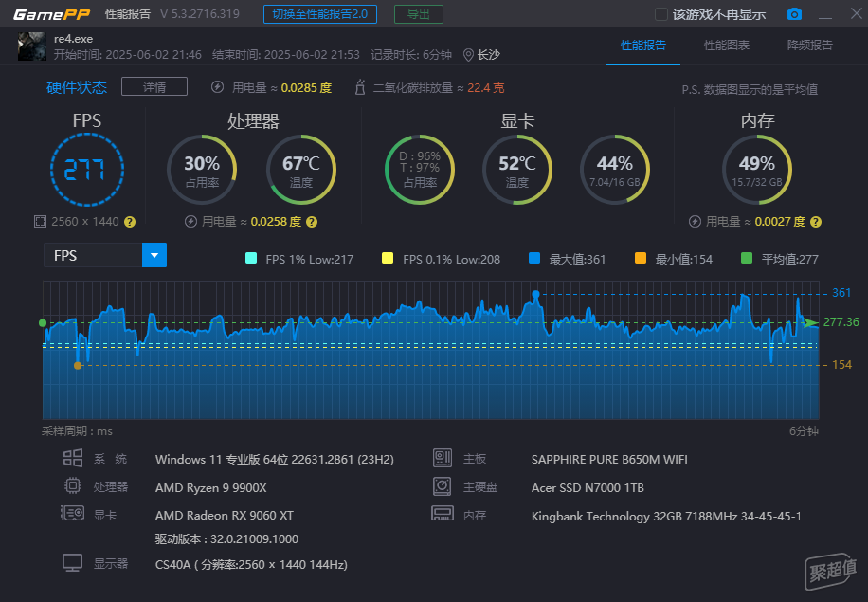Viewport: 868px width, 602px height.
Task: Click the GPU D:96% T:97% usage gauge
Action: [x=420, y=170]
